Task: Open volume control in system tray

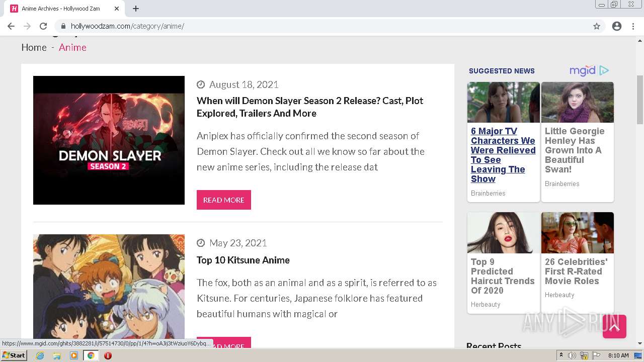Action: 572,355
